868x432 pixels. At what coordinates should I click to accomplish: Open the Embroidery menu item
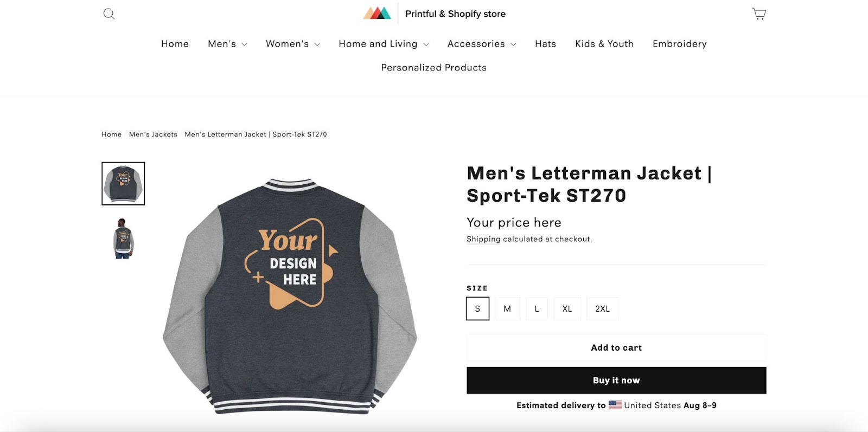click(679, 44)
